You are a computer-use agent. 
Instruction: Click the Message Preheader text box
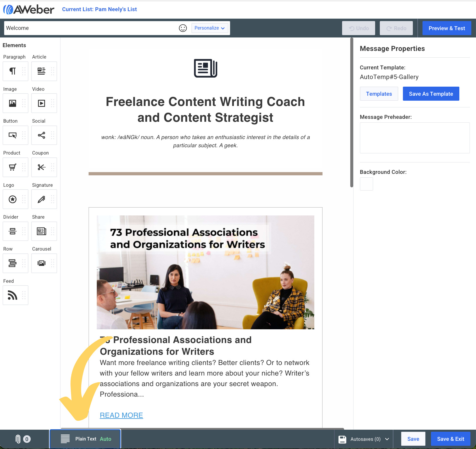coord(414,138)
